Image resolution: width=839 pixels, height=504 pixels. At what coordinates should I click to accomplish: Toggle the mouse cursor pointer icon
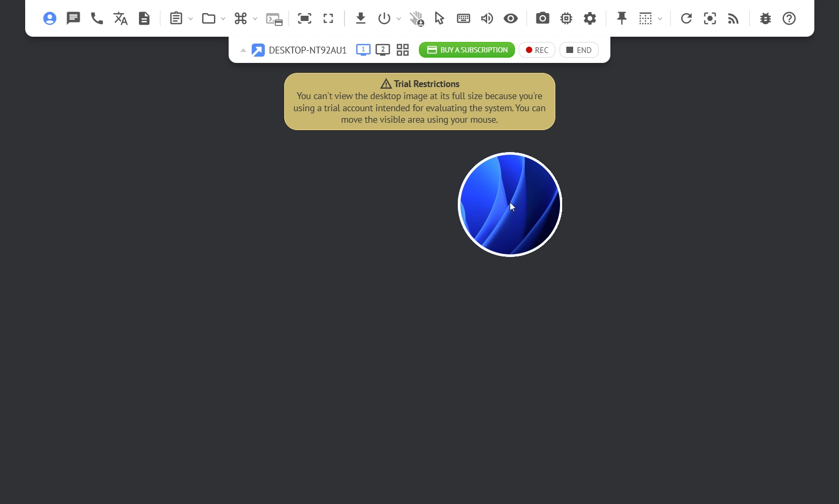[x=439, y=19]
